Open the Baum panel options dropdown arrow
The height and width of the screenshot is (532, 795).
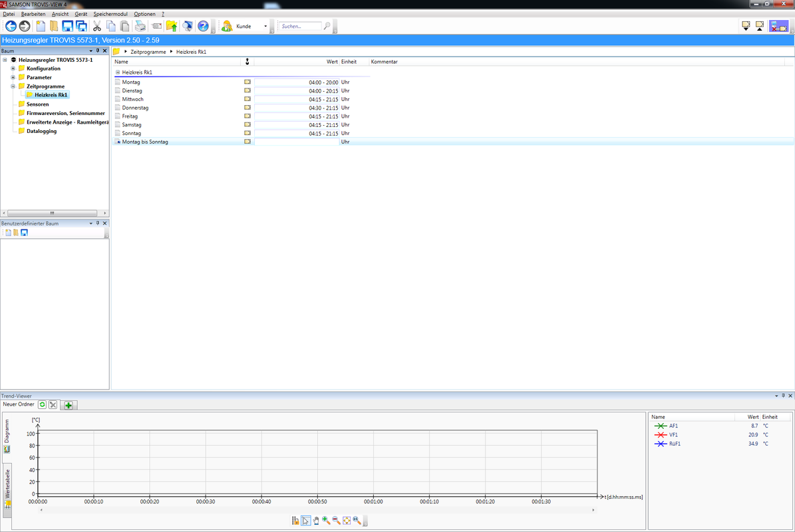(x=90, y=51)
